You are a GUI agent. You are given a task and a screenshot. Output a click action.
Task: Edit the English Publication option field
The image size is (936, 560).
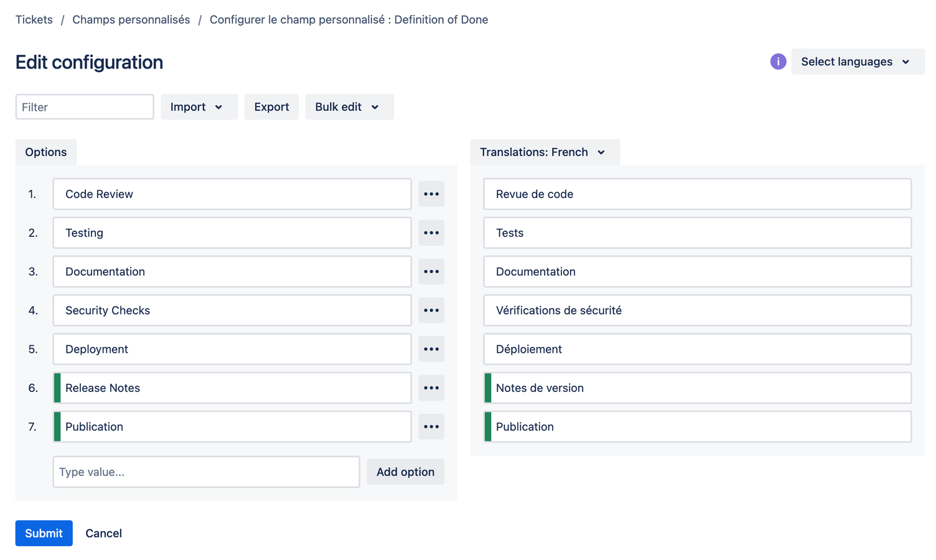coord(232,427)
